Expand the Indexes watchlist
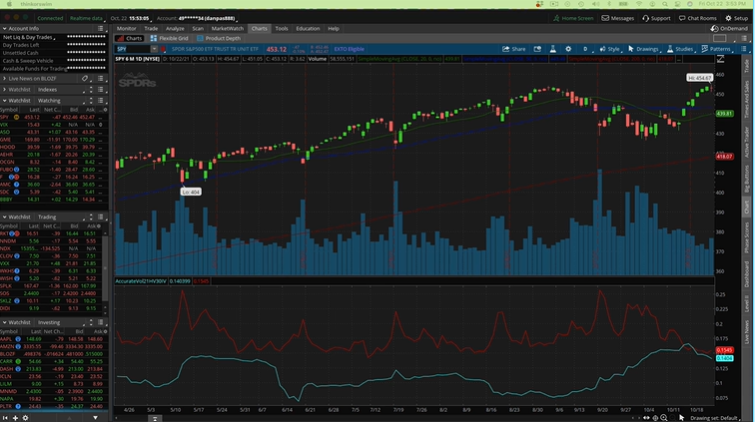 [x=4, y=90]
